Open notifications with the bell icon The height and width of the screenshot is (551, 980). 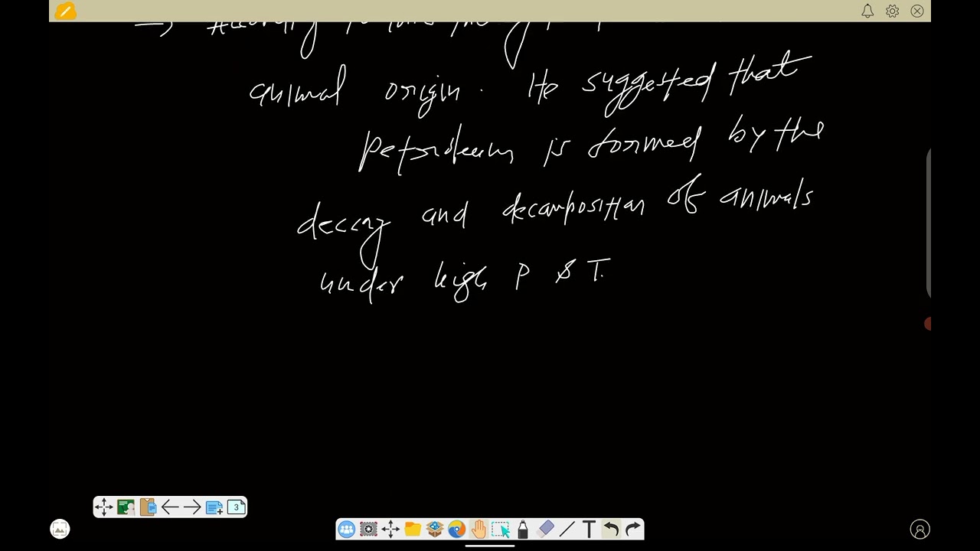pos(867,11)
